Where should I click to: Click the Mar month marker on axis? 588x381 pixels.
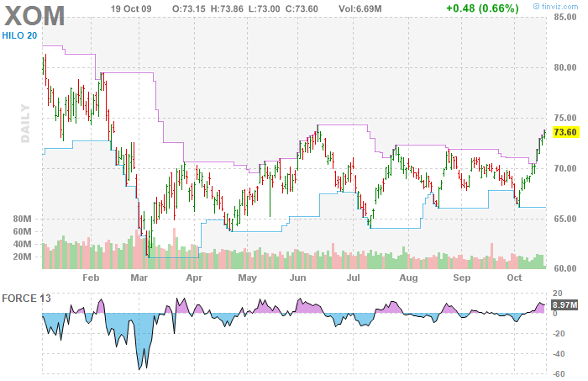139,277
